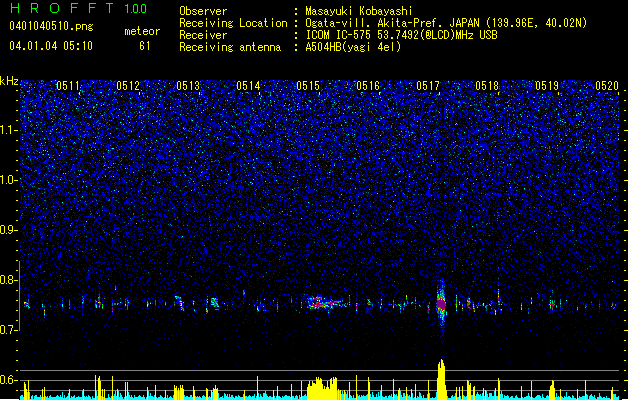Click observer name Masayuki Kobayashi
The height and width of the screenshot is (400, 629).
tap(359, 11)
